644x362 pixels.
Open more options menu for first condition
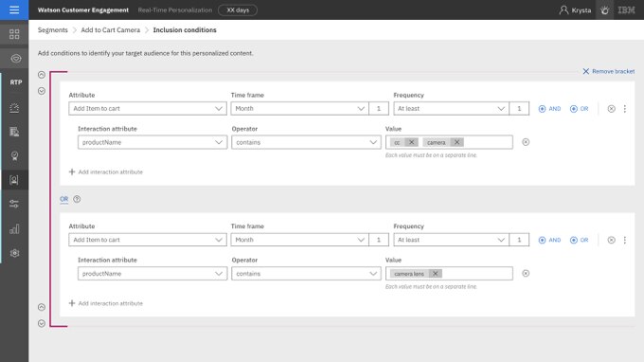(625, 108)
